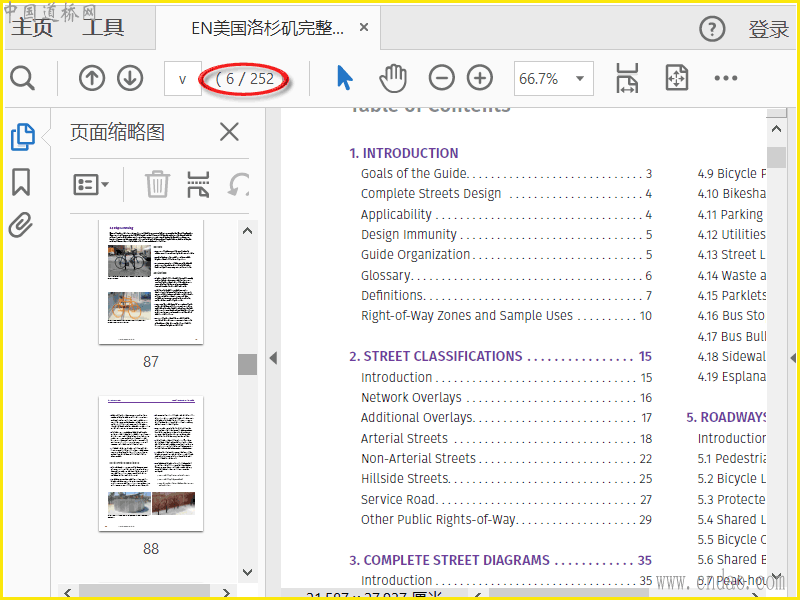This screenshot has height=600, width=800.
Task: Click the rotate counterclockwise icon
Action: click(x=238, y=184)
